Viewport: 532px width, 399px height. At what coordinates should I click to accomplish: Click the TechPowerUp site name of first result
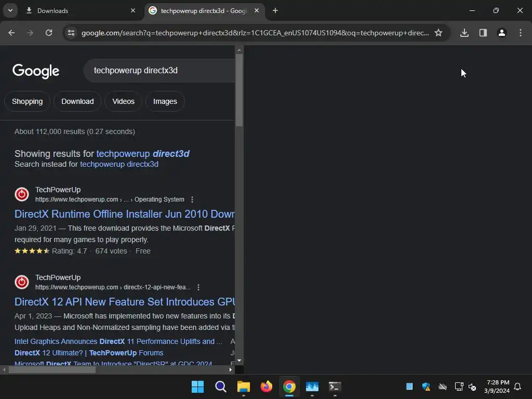click(58, 190)
